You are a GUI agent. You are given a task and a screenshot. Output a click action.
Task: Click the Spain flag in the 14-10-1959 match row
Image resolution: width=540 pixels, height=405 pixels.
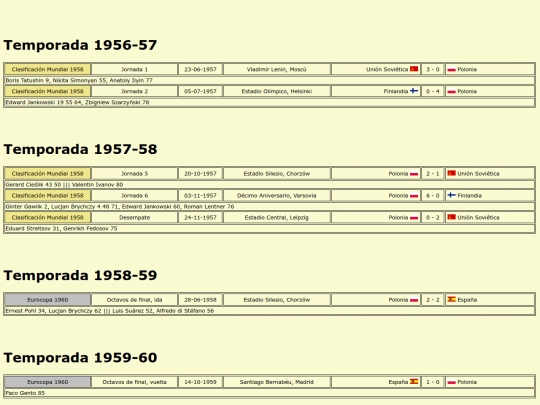414,382
